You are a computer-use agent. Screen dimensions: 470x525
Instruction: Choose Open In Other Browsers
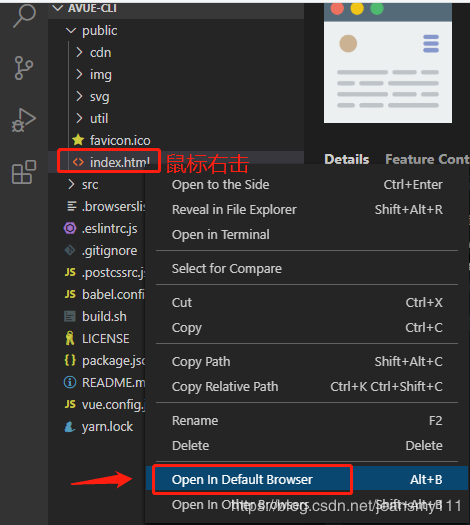[307, 505]
